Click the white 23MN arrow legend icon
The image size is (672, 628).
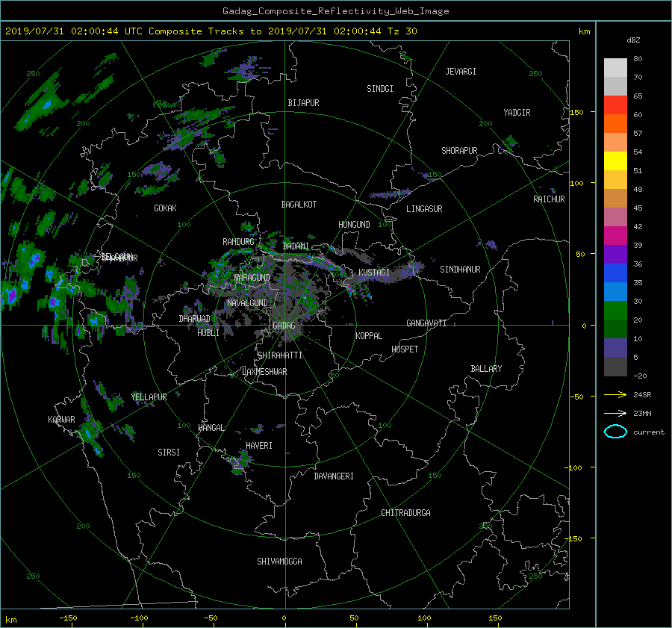[x=615, y=414]
